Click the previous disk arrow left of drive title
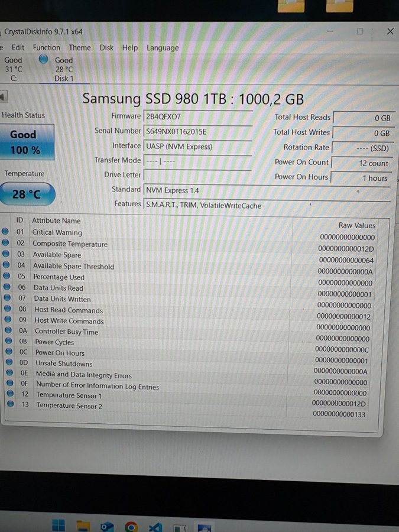This screenshot has height=532, width=399. tap(3, 96)
